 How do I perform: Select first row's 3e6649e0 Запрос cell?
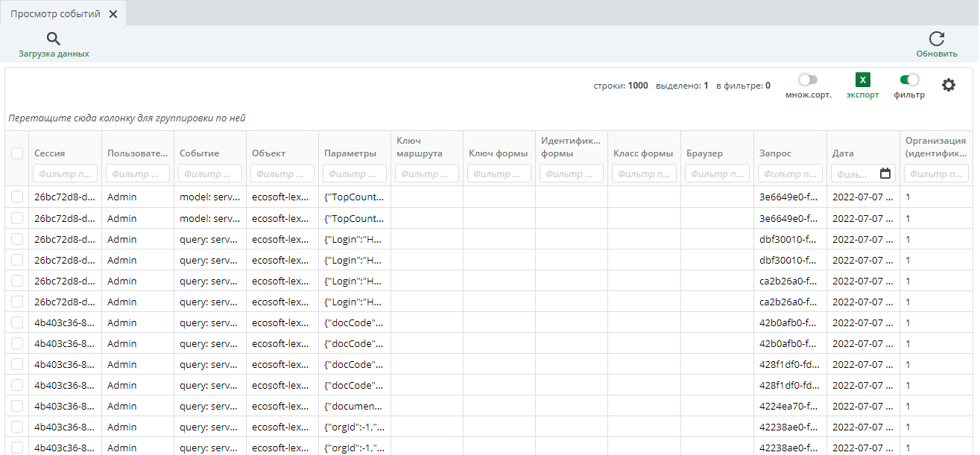[x=788, y=197]
